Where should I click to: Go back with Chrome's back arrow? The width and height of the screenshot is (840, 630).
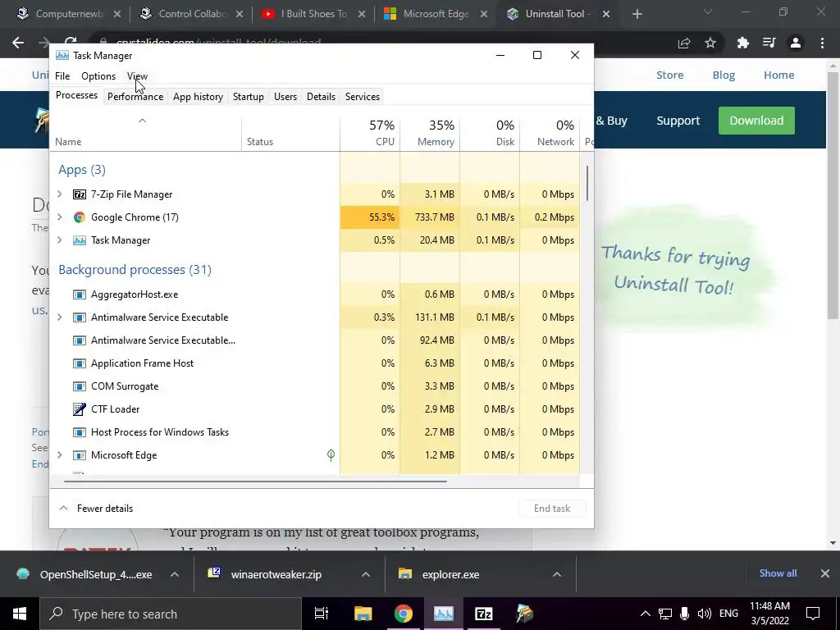(18, 43)
